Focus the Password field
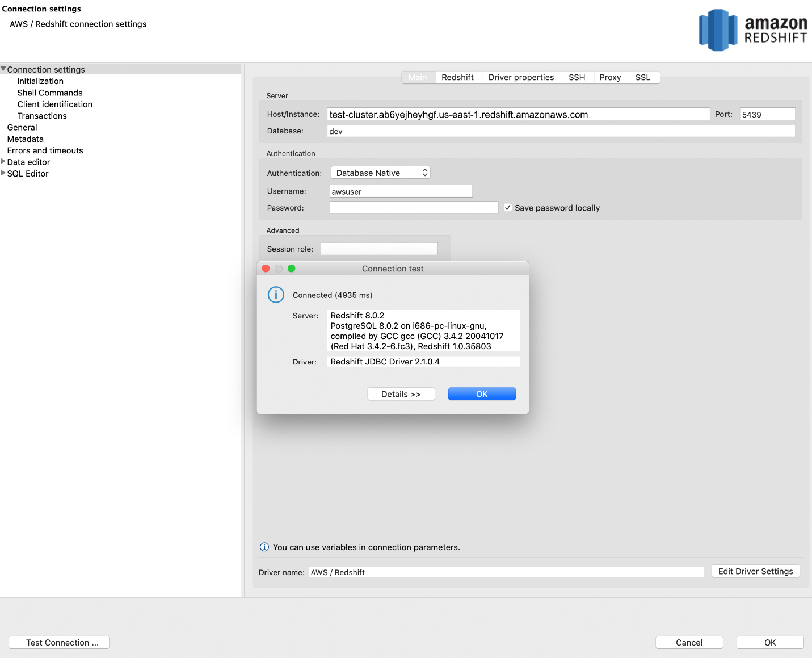812x658 pixels. [414, 208]
